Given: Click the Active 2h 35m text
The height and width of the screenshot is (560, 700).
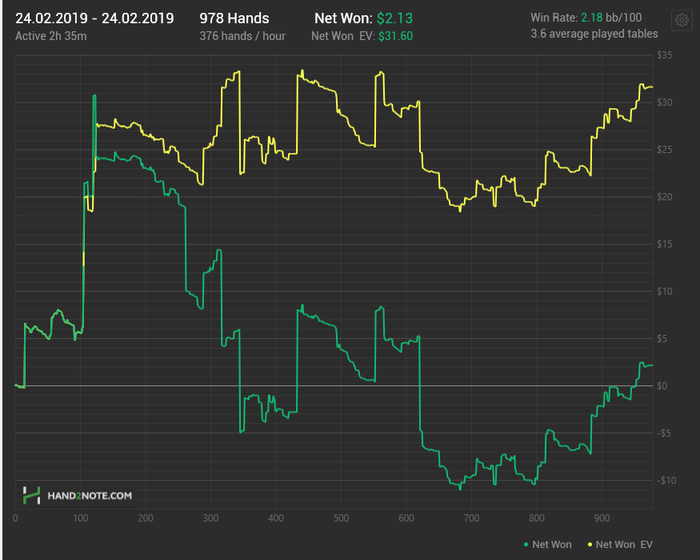Looking at the screenshot, I should coord(51,36).
